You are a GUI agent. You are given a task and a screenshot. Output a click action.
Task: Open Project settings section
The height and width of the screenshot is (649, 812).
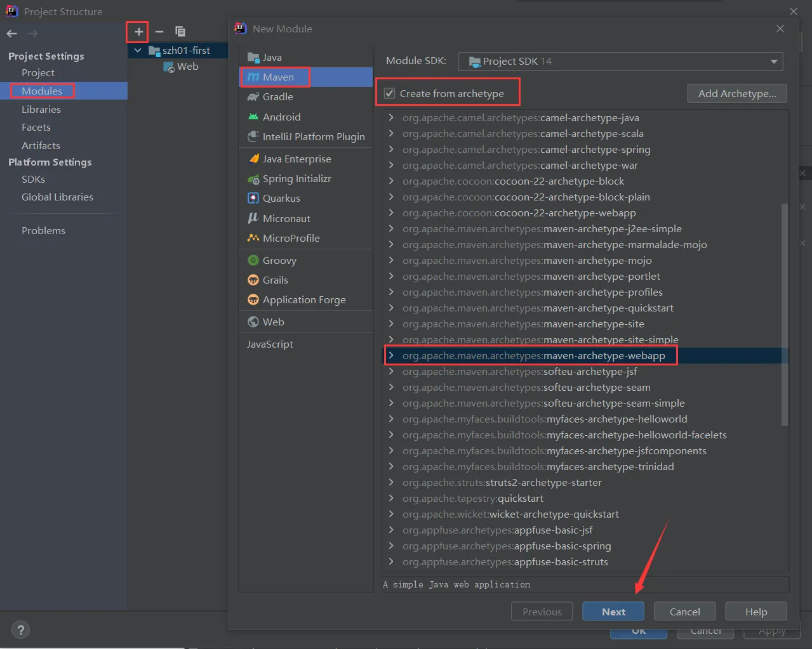pyautogui.click(x=38, y=72)
